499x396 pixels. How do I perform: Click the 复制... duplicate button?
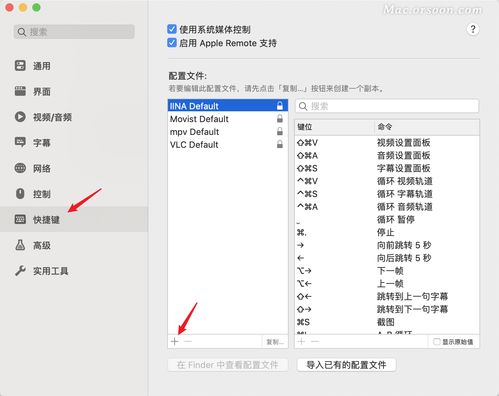pyautogui.click(x=275, y=342)
